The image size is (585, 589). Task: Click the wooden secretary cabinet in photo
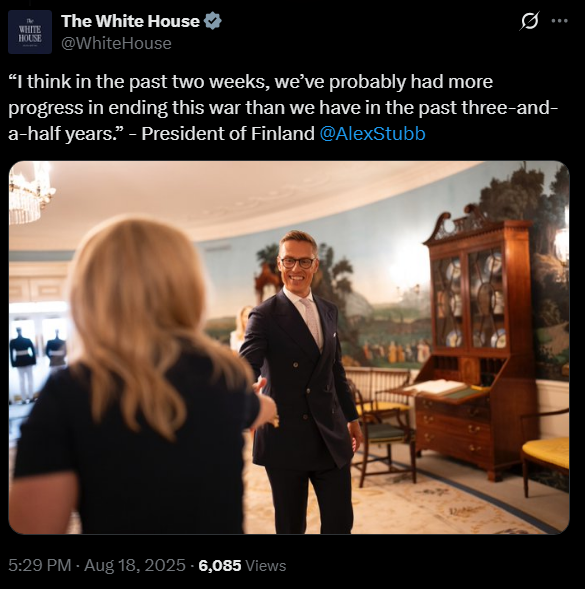(x=477, y=344)
